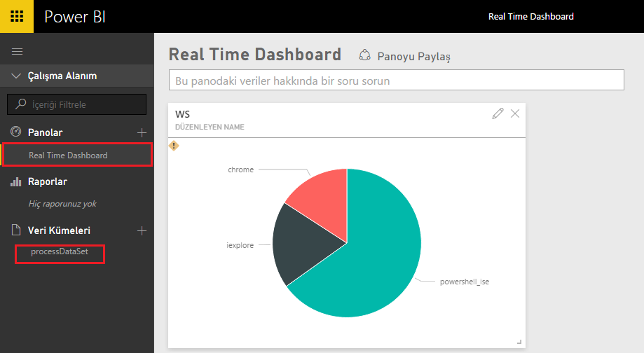Screen dimensions: 644x353
Task: Add a dataset with the Veri Kümeleri plus
Action: coord(142,230)
